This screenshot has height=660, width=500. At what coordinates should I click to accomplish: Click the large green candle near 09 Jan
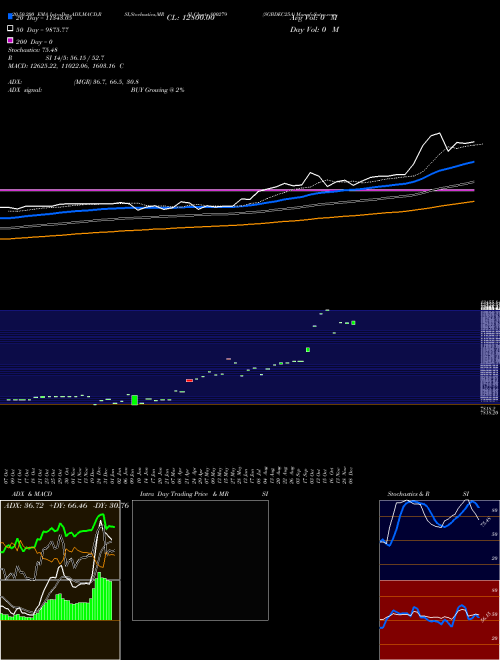pyautogui.click(x=135, y=400)
